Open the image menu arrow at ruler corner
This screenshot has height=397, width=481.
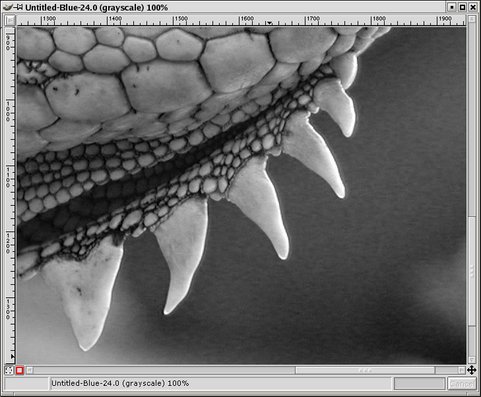pos(10,20)
